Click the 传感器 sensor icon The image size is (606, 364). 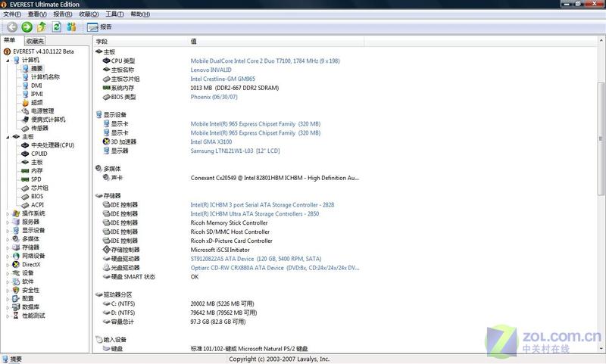25,128
